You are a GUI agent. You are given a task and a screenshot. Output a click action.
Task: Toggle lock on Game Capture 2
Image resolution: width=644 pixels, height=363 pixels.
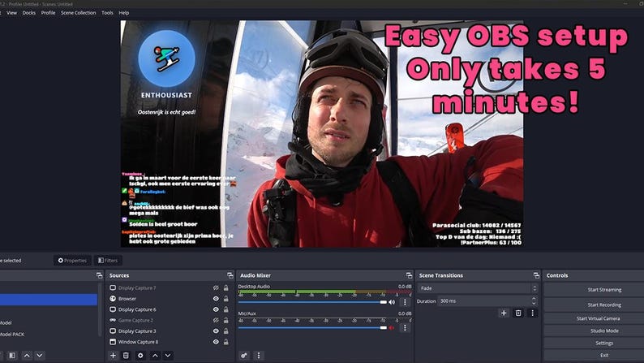pyautogui.click(x=226, y=320)
